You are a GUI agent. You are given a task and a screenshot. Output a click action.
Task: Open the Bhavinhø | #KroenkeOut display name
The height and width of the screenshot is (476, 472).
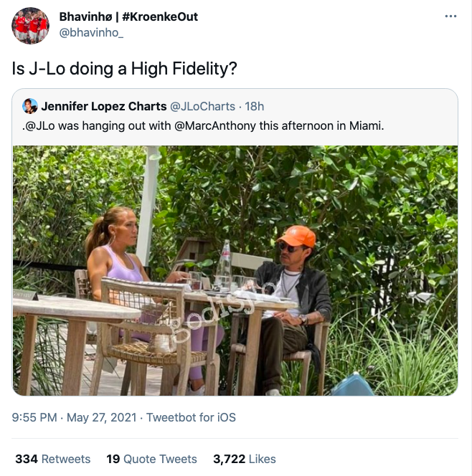pyautogui.click(x=128, y=16)
